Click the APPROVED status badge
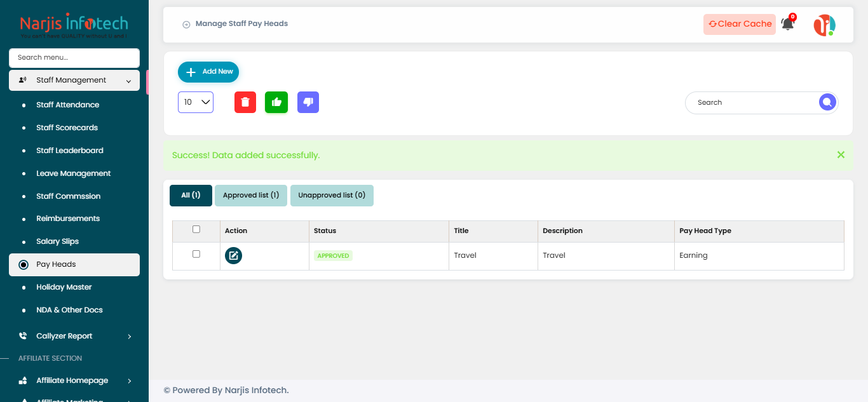The height and width of the screenshot is (402, 868). (334, 255)
